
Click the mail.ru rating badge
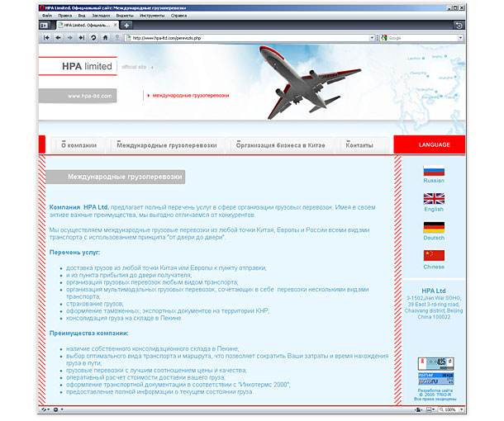(x=436, y=379)
